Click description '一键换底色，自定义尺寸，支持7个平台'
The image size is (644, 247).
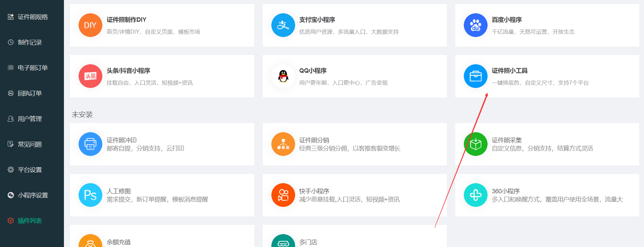540,83
